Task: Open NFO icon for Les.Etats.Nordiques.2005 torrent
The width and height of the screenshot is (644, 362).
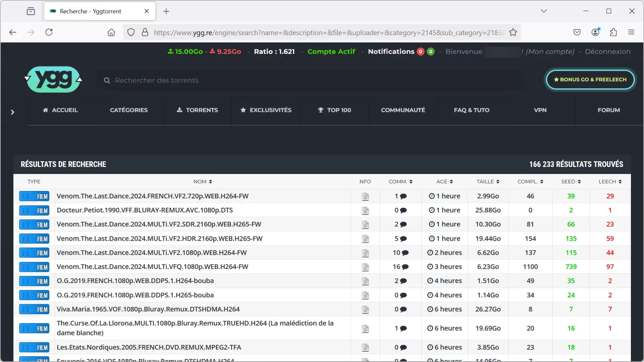Action: click(365, 348)
